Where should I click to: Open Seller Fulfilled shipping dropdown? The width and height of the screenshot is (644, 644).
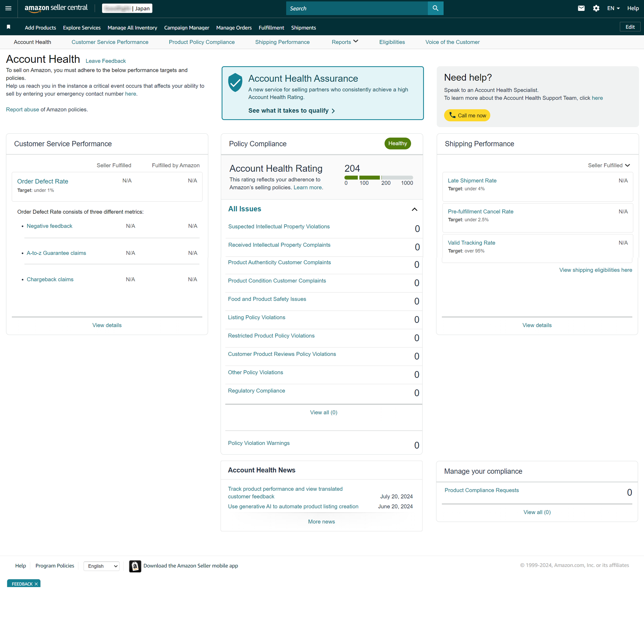pyautogui.click(x=609, y=165)
